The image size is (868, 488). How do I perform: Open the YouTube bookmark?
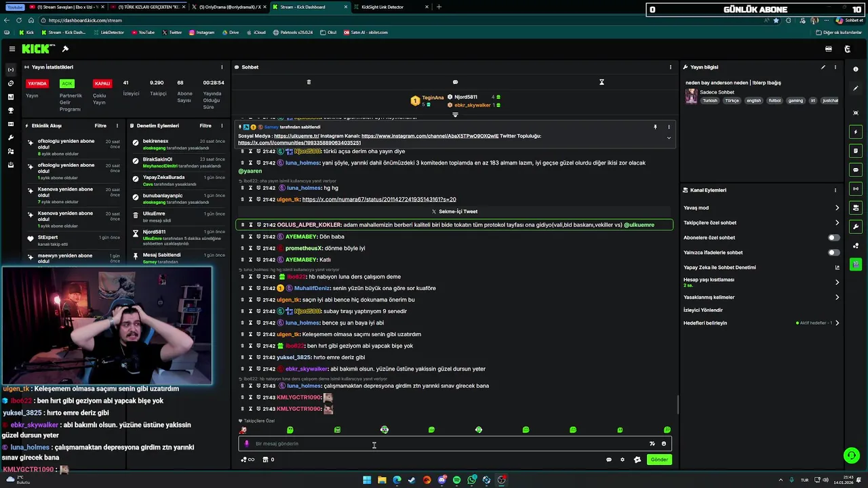[143, 33]
